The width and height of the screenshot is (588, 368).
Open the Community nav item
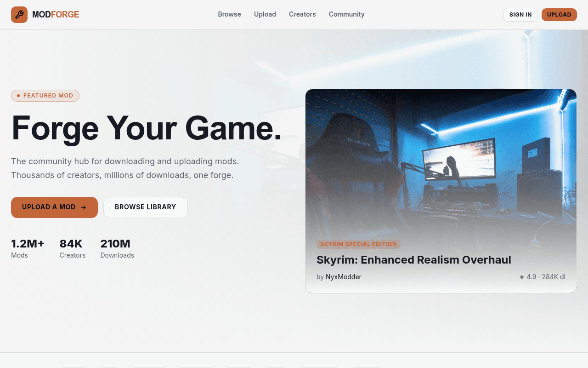[346, 14]
